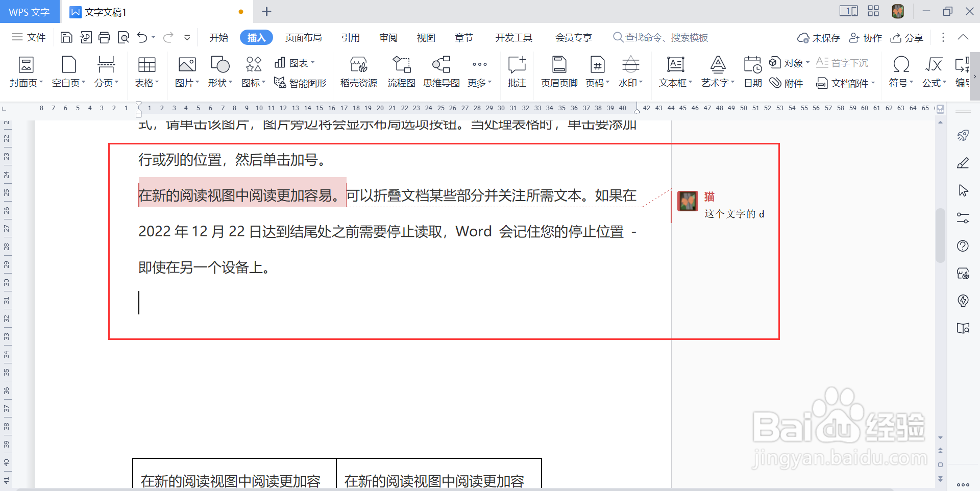The height and width of the screenshot is (491, 980).
Task: Click the 文字文稿1 document tab
Action: [x=157, y=12]
